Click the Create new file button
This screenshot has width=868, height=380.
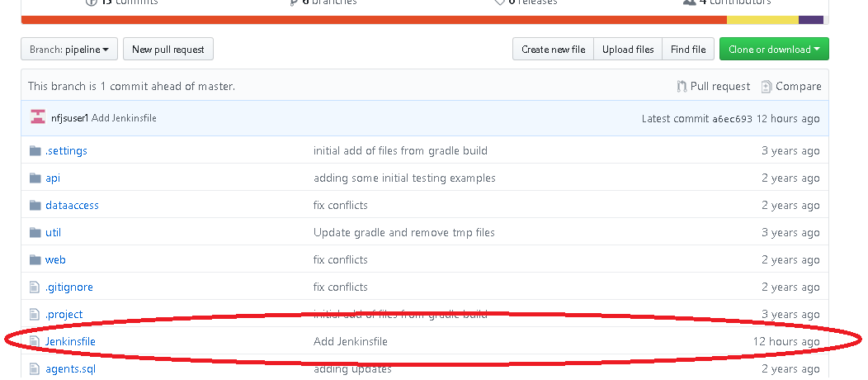coord(553,50)
